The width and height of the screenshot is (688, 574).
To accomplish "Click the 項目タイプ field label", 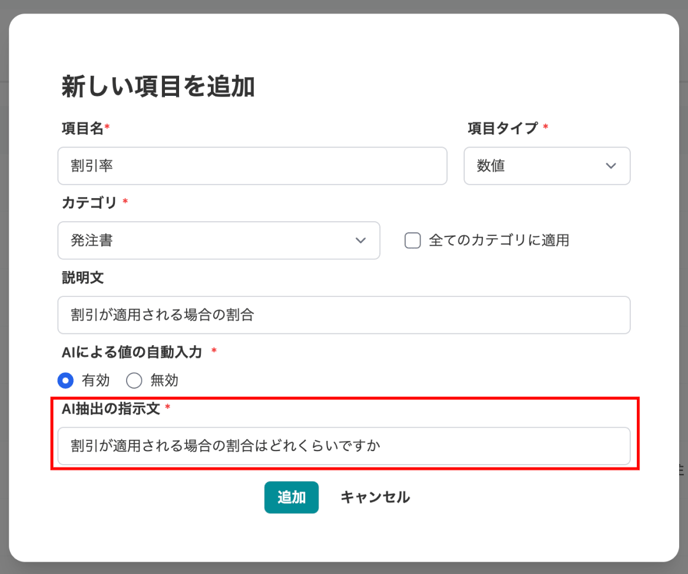I will [x=502, y=128].
